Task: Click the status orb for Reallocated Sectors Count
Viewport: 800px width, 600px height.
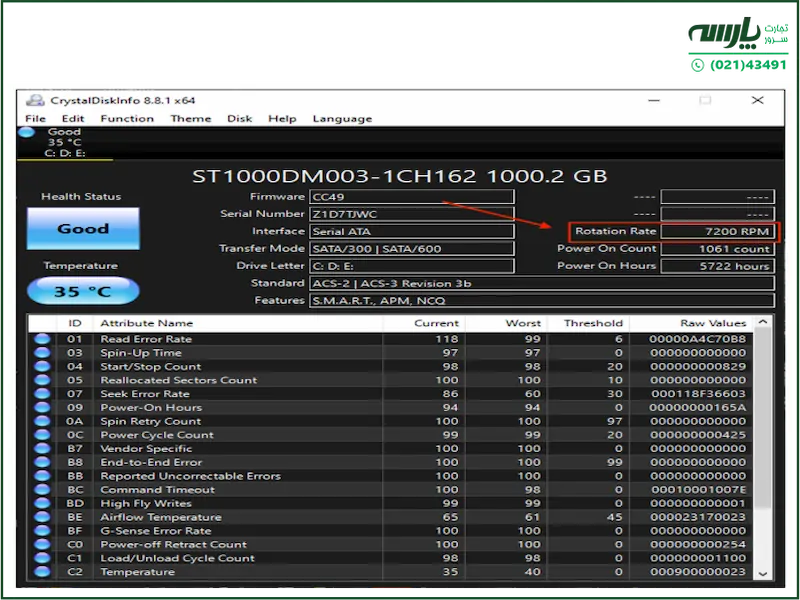Action: [x=42, y=380]
